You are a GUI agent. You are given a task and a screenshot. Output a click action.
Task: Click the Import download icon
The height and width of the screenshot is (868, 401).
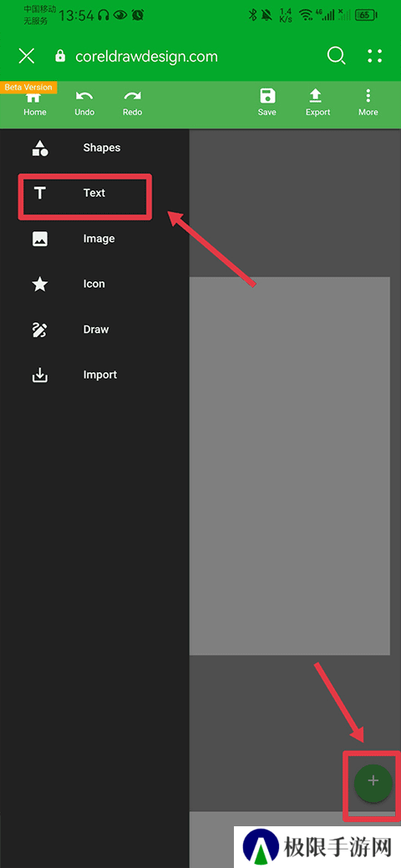[40, 375]
